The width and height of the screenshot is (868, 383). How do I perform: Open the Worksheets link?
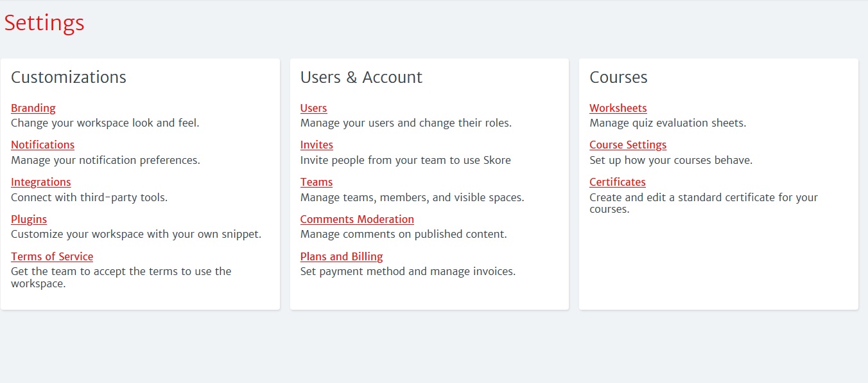[618, 108]
